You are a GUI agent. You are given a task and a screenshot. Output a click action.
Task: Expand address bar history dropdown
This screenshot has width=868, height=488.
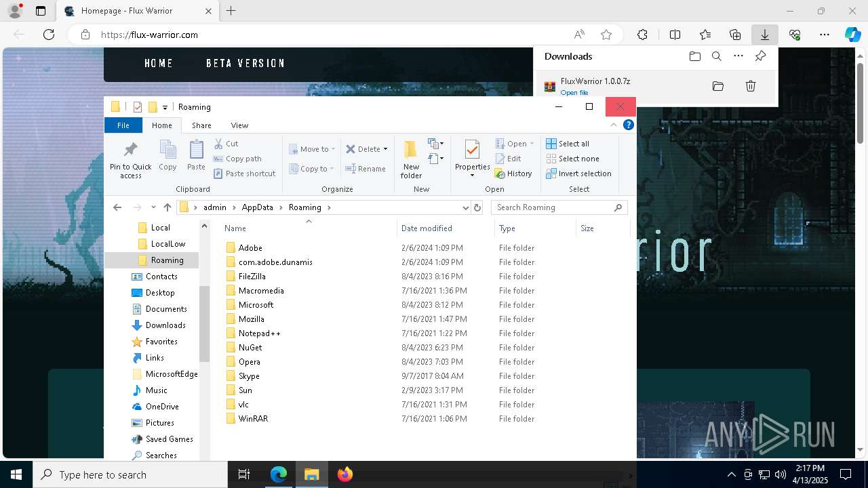[x=465, y=207]
